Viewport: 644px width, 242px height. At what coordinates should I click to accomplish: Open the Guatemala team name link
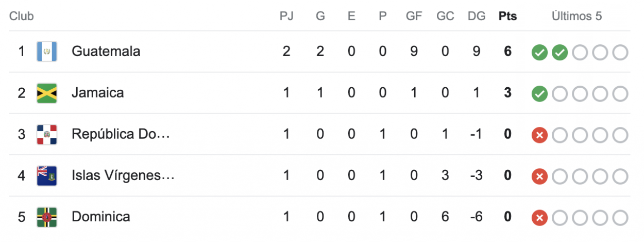pyautogui.click(x=106, y=51)
